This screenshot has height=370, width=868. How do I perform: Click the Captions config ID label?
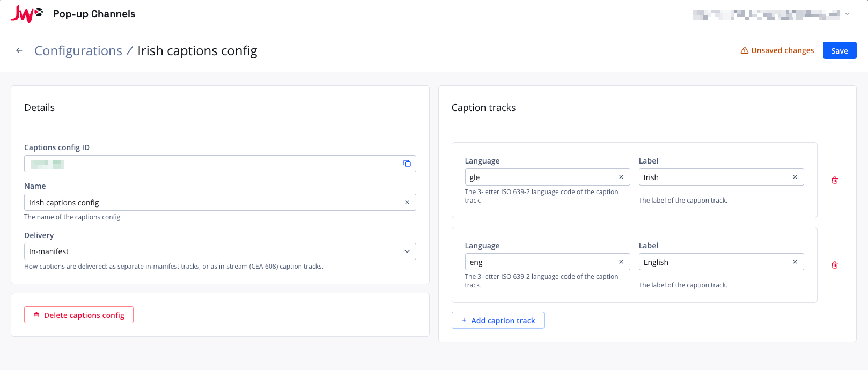point(57,147)
